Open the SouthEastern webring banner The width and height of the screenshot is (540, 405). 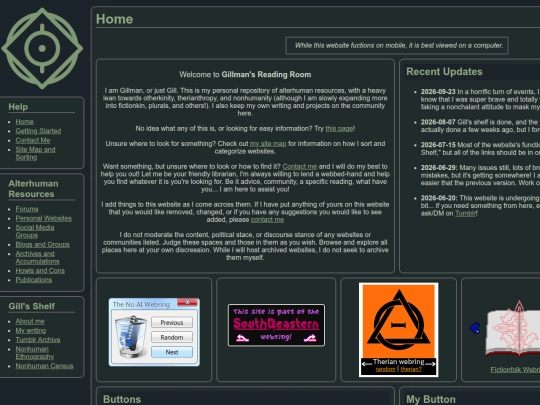click(276, 325)
